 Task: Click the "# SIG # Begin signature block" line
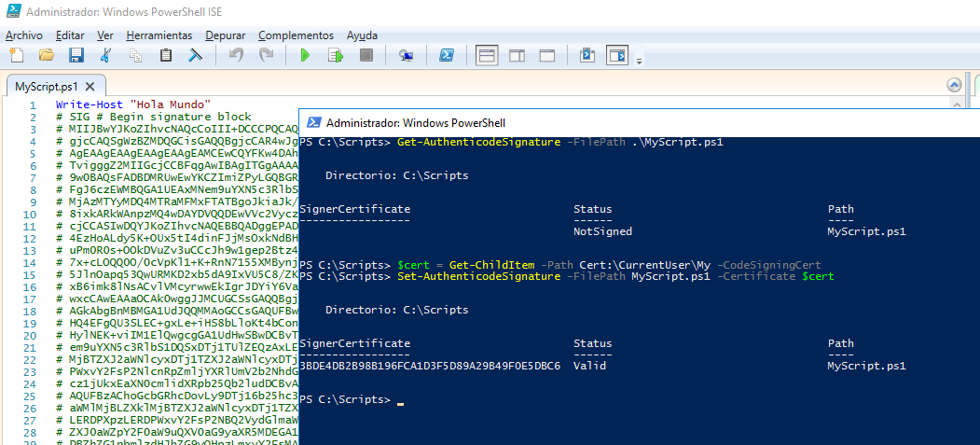pyautogui.click(x=154, y=117)
